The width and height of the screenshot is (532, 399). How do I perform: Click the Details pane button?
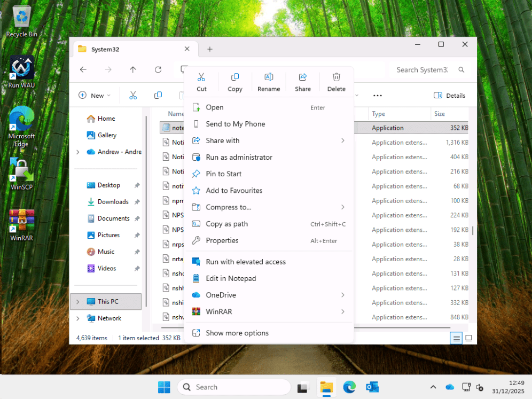[449, 95]
